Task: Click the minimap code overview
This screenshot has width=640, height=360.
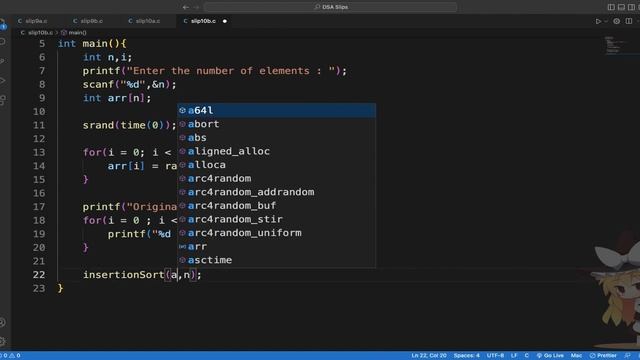Action: 616,45
